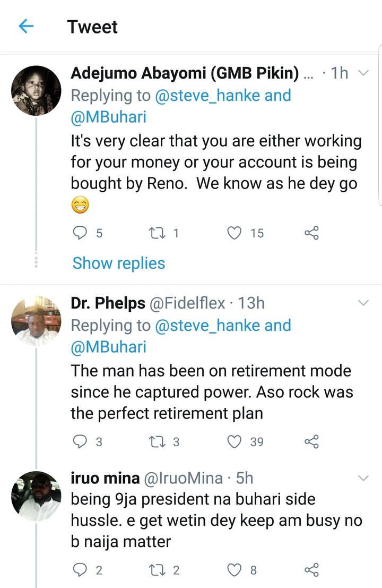This screenshot has width=382, height=588.
Task: Share Adejumo Abayomi's tweet
Action: 311,233
